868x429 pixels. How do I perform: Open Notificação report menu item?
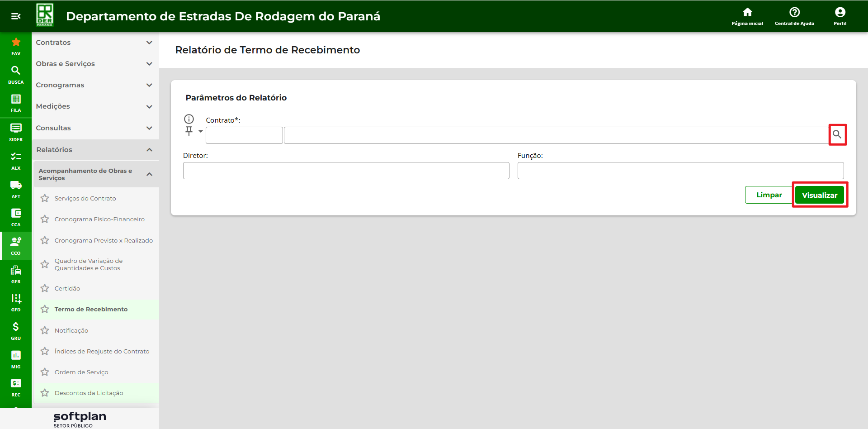tap(71, 330)
